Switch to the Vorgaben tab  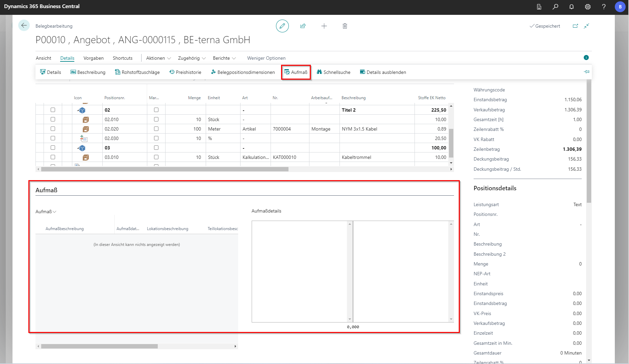[94, 58]
